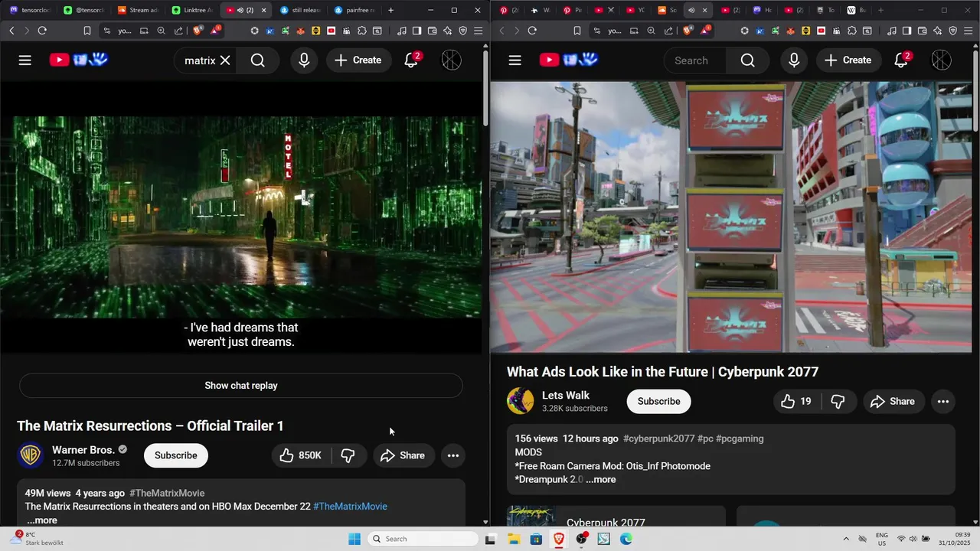Expand Matrix video description with '...more'
The image size is (980, 551).
[42, 520]
